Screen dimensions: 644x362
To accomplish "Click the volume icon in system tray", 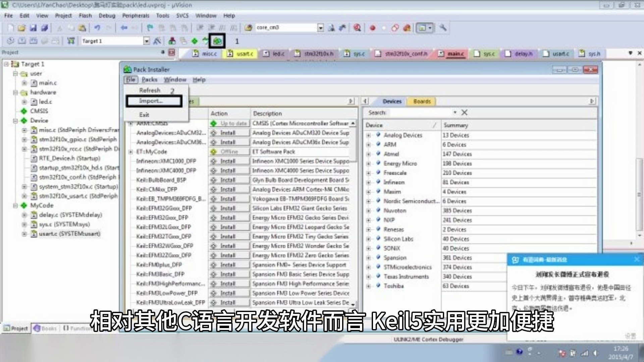I will (595, 353).
